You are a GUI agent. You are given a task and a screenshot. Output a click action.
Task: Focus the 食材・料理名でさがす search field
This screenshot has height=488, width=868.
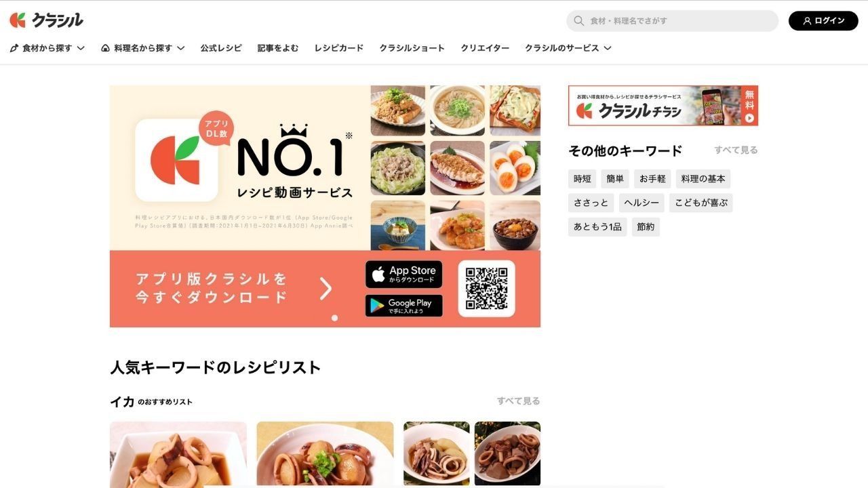point(672,21)
